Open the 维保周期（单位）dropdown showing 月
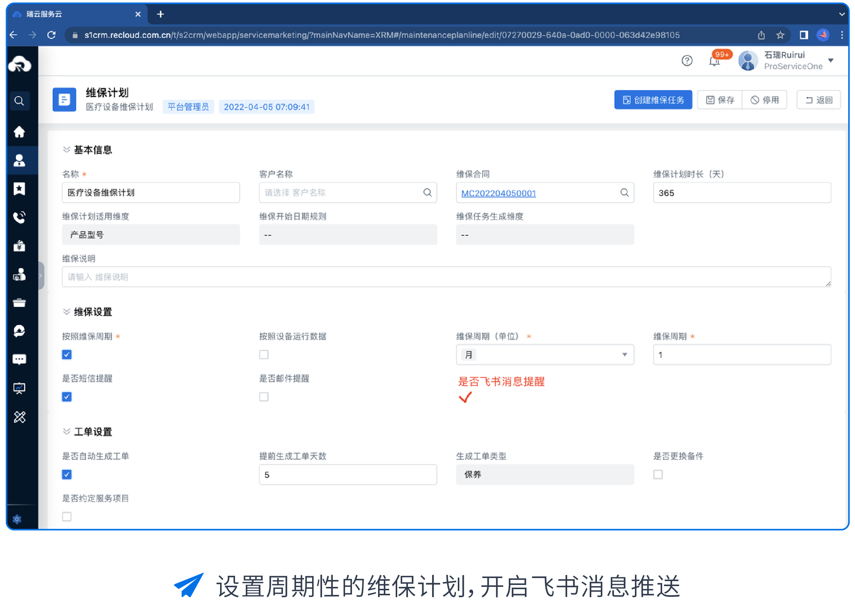Viewport: 855px width, 616px height. [544, 355]
